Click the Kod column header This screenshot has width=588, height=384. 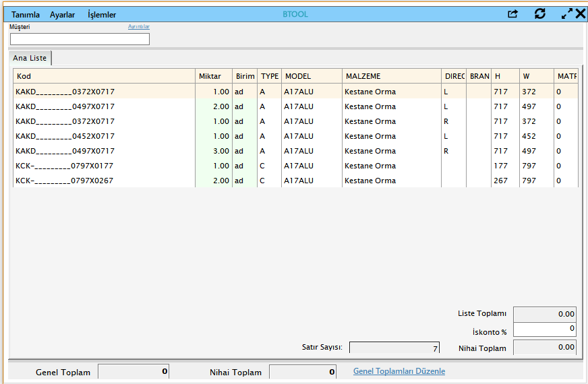(104, 76)
